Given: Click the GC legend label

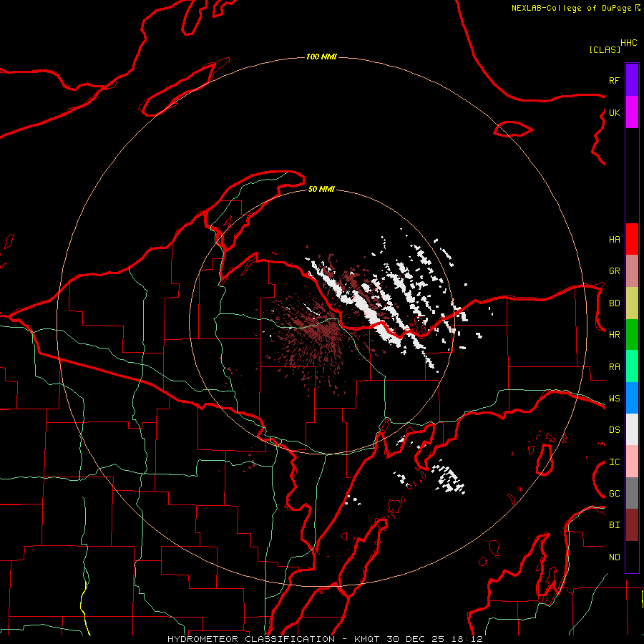Looking at the screenshot, I should 614,494.
